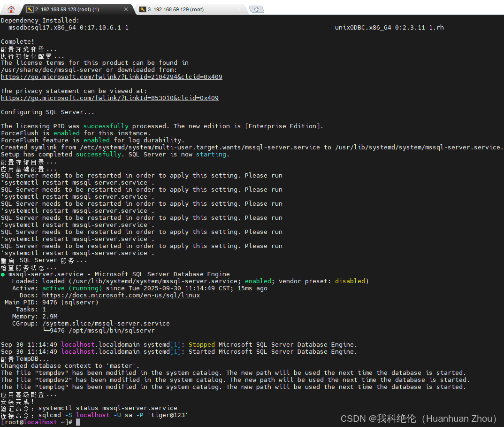
Task: Click 'SQL Server is now starting' text
Action: [x=179, y=155]
